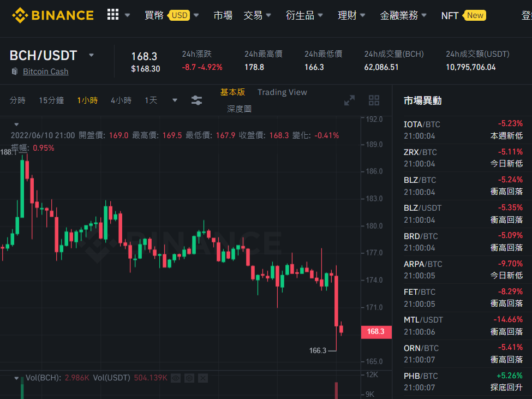Click the -14.66% change for MTL/USDT
The image size is (532, 399).
pos(508,320)
